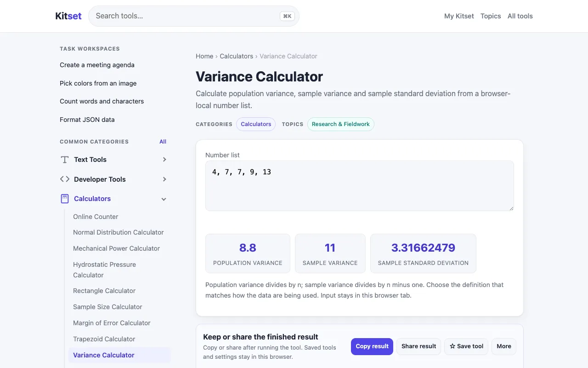
Task: Expand the Text Tools category chevron
Action: point(164,160)
